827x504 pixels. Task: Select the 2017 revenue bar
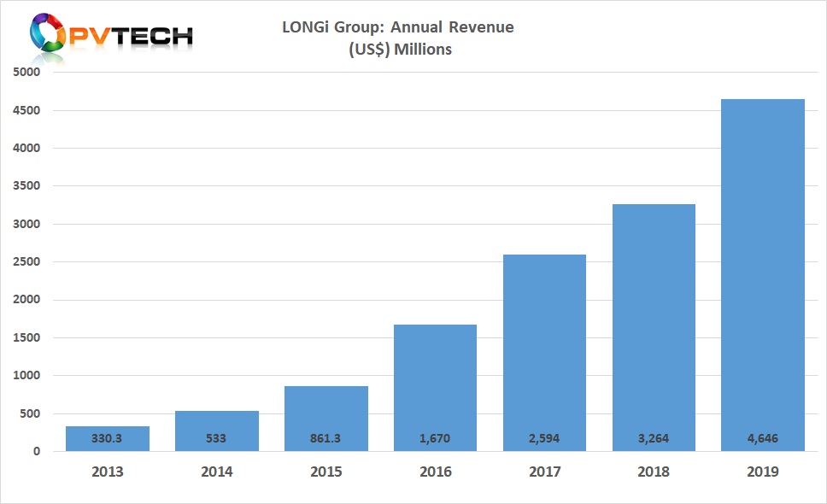coord(544,353)
